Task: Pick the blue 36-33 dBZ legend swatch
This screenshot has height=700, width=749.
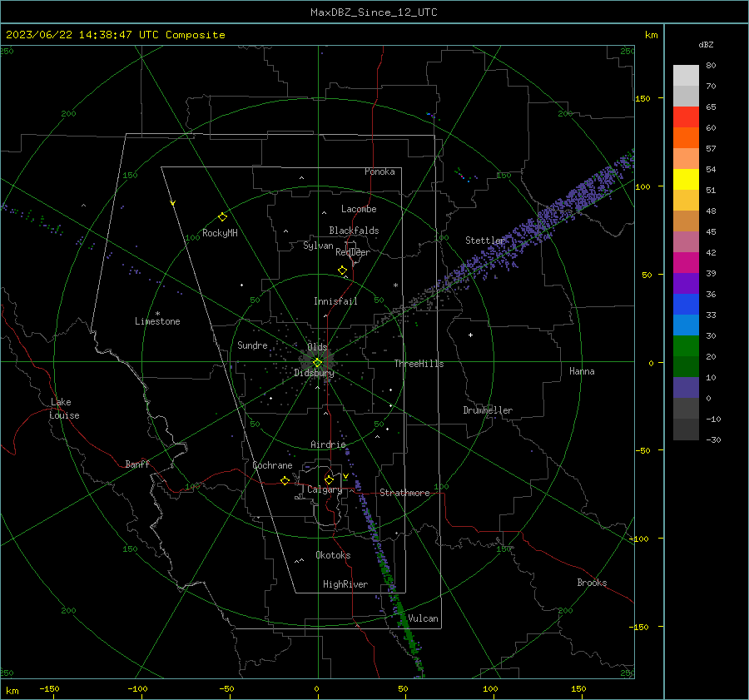Action: [686, 305]
